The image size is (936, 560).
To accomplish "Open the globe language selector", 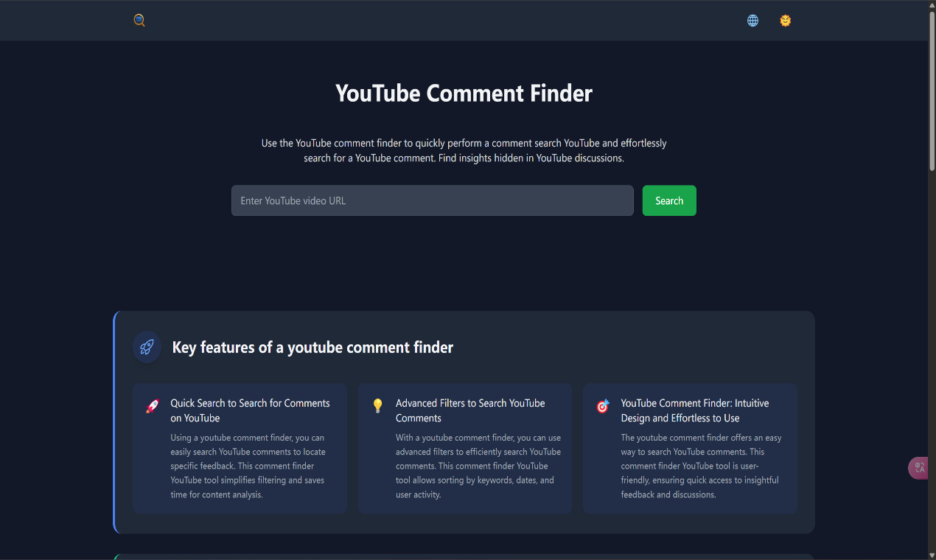I will click(x=752, y=21).
